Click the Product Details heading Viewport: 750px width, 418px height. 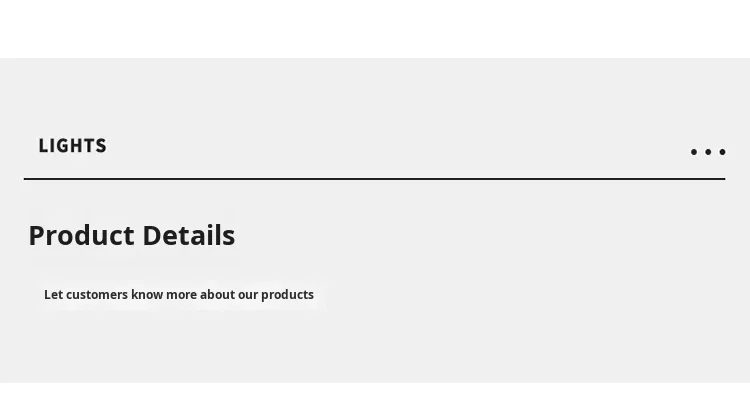(131, 236)
